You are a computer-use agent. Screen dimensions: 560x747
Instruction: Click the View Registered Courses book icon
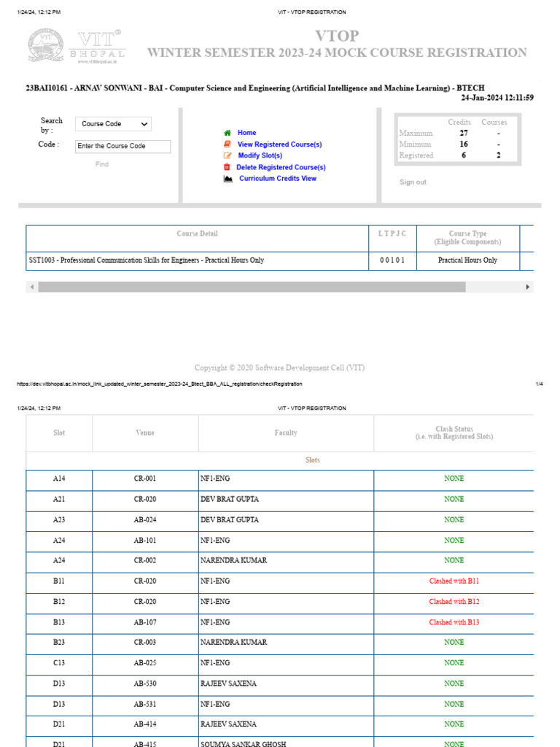click(227, 144)
